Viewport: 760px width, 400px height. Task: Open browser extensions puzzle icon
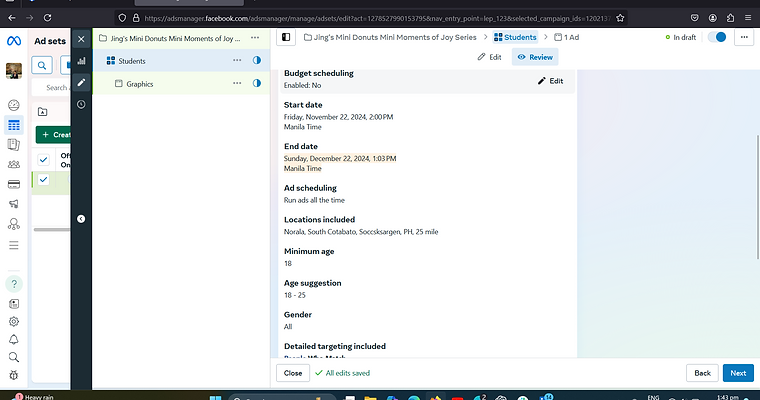(730, 18)
